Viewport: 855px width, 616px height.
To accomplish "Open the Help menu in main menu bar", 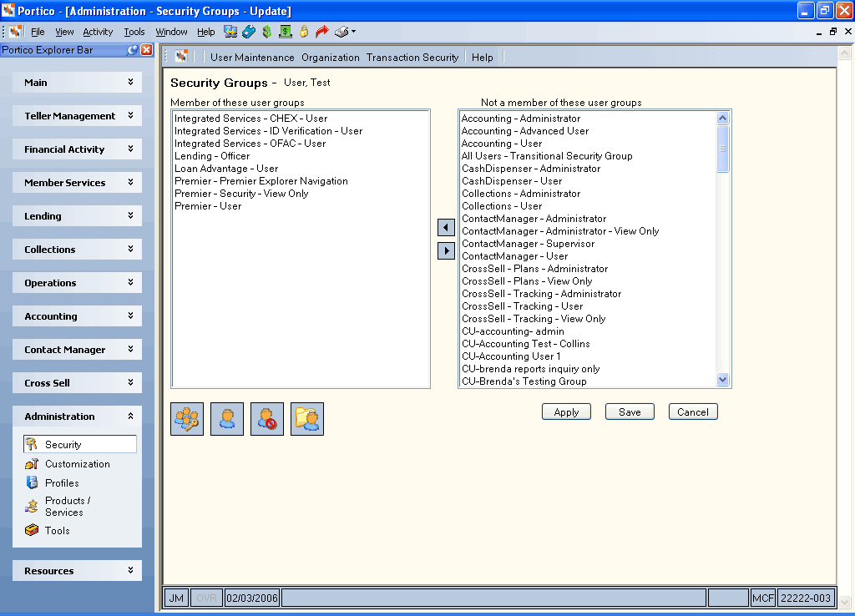I will click(205, 33).
